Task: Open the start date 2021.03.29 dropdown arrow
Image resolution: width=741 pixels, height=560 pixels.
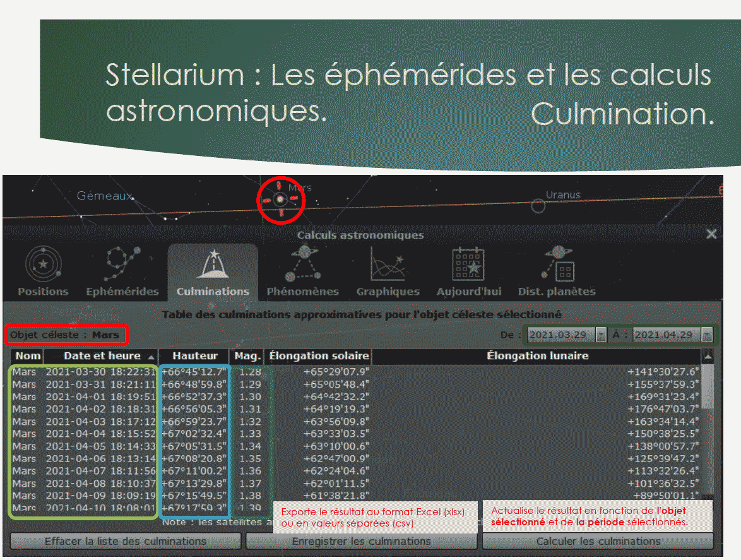Action: click(x=601, y=335)
